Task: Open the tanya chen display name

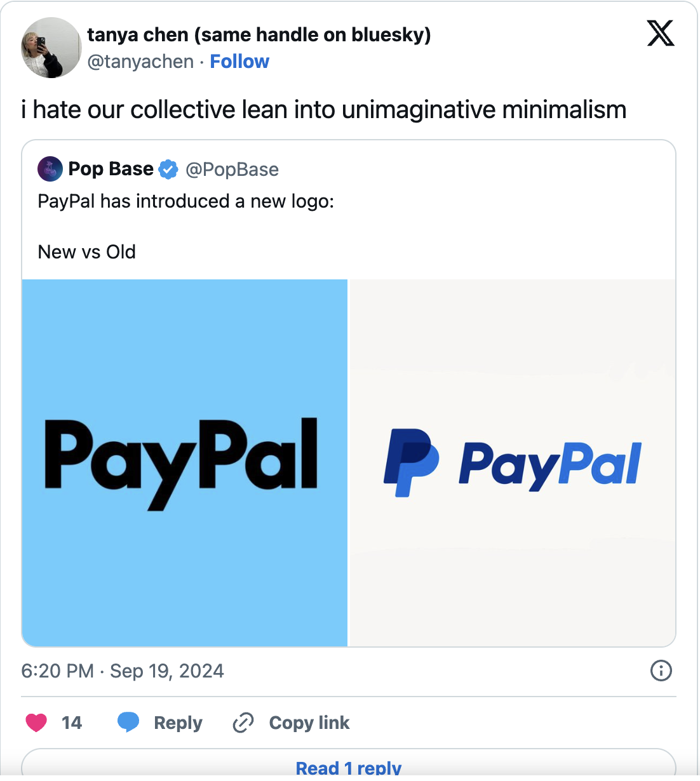Action: point(259,35)
